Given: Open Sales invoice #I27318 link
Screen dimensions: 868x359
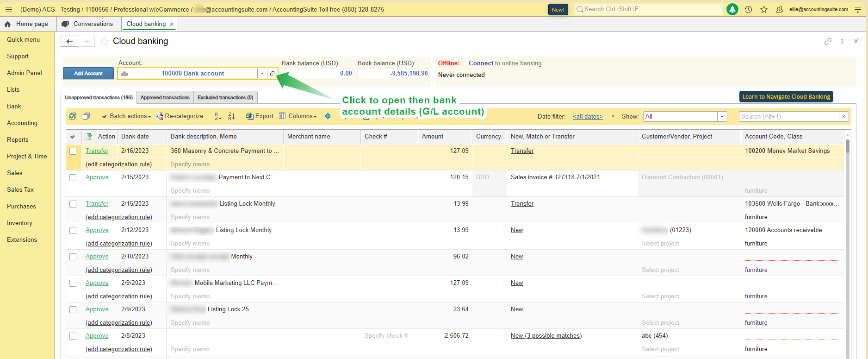Looking at the screenshot, I should (555, 177).
